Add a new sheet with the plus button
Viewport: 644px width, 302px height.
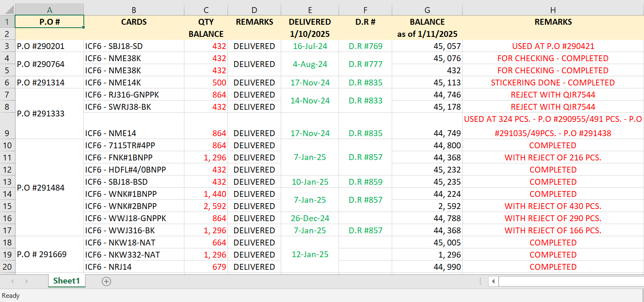106,281
